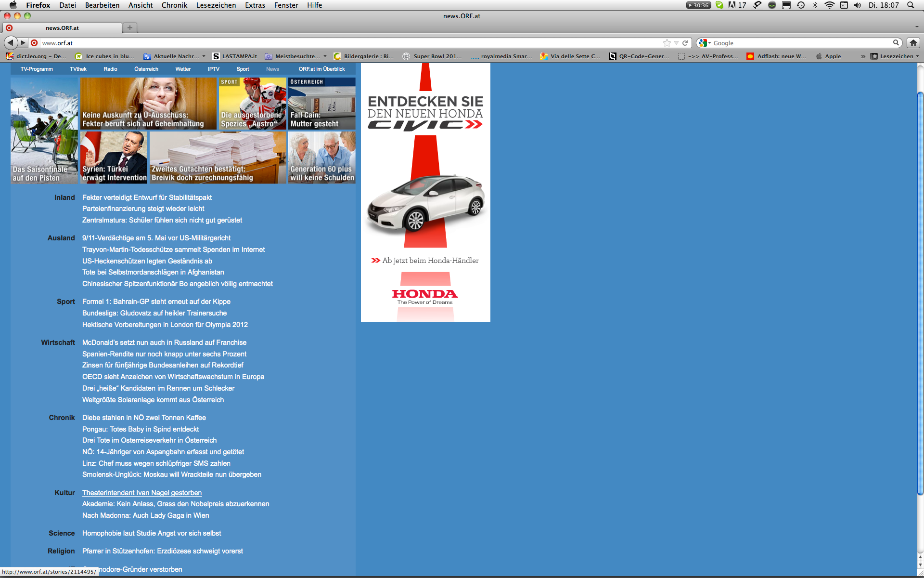Screen dimensions: 924x578
Task: Open dict.leo.org bookmark
Action: 36,56
